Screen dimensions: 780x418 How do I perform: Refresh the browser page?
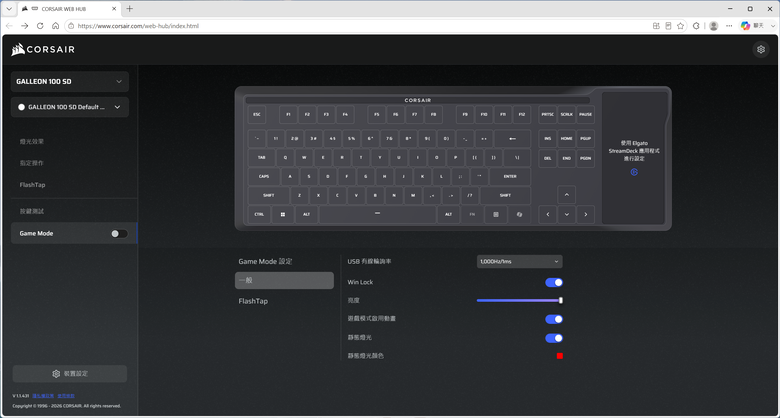pyautogui.click(x=40, y=26)
